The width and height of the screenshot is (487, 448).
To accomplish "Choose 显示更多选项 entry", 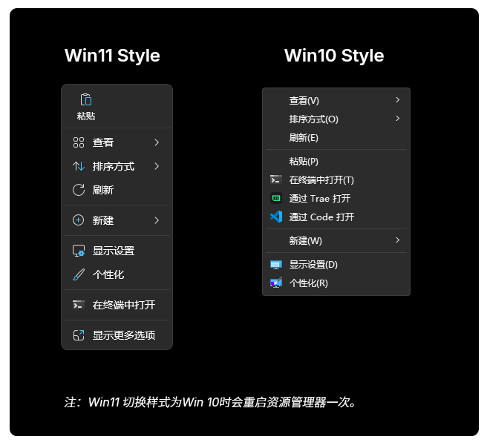I will (x=117, y=335).
